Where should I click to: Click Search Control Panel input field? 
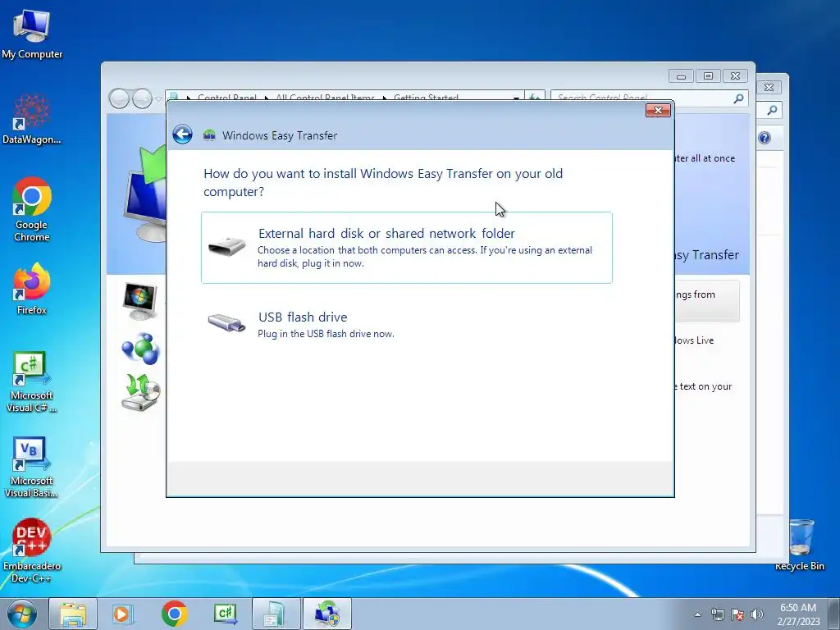[642, 98]
